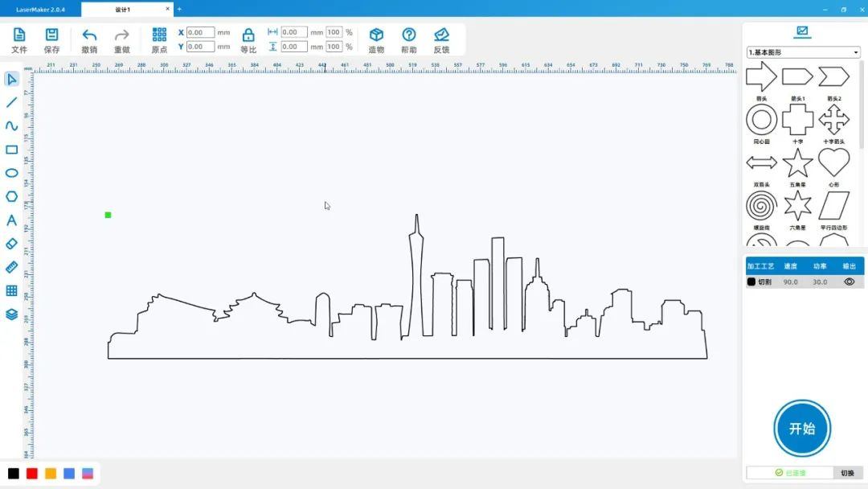This screenshot has width=868, height=489.
Task: Choose the rectangle shape tool
Action: tap(12, 150)
